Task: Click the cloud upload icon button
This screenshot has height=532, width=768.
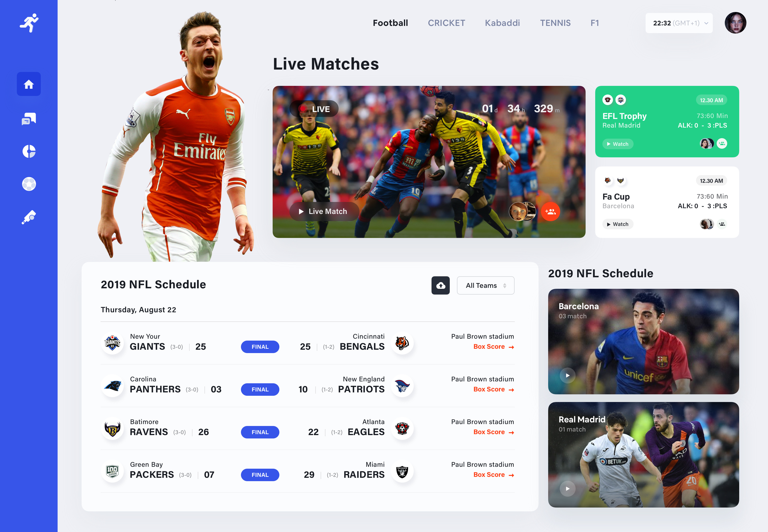Action: point(441,285)
